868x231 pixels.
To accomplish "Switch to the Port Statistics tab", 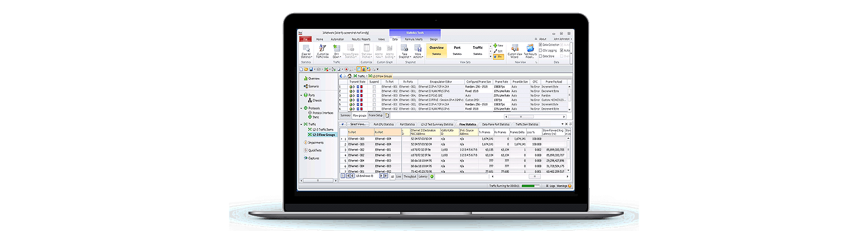I will point(407,124).
